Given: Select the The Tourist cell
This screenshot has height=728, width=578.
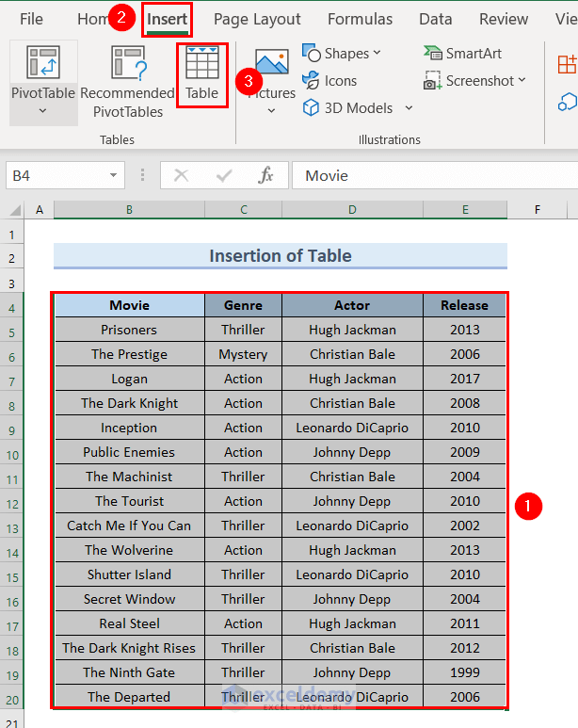Looking at the screenshot, I should point(130,501).
